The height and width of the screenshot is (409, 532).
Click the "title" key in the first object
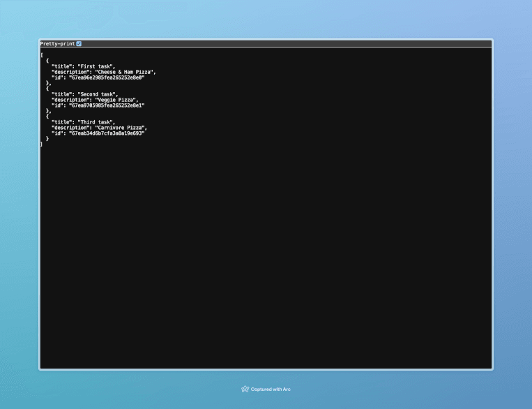(x=61, y=66)
